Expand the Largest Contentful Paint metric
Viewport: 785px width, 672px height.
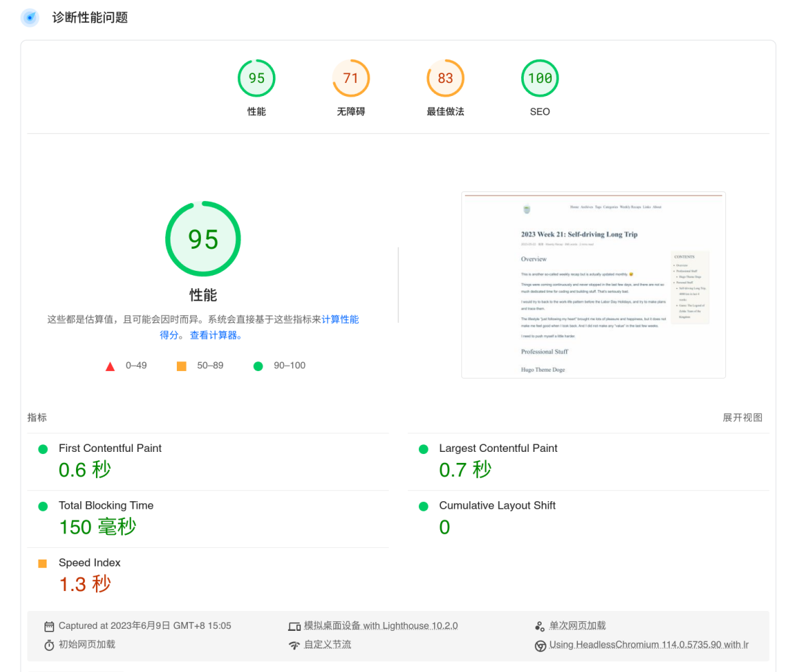tap(498, 448)
